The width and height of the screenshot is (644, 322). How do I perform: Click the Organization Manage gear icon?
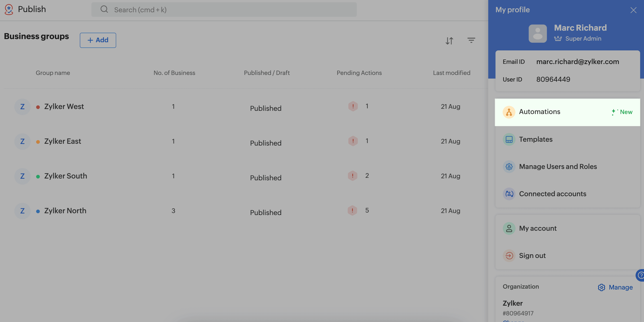point(601,287)
